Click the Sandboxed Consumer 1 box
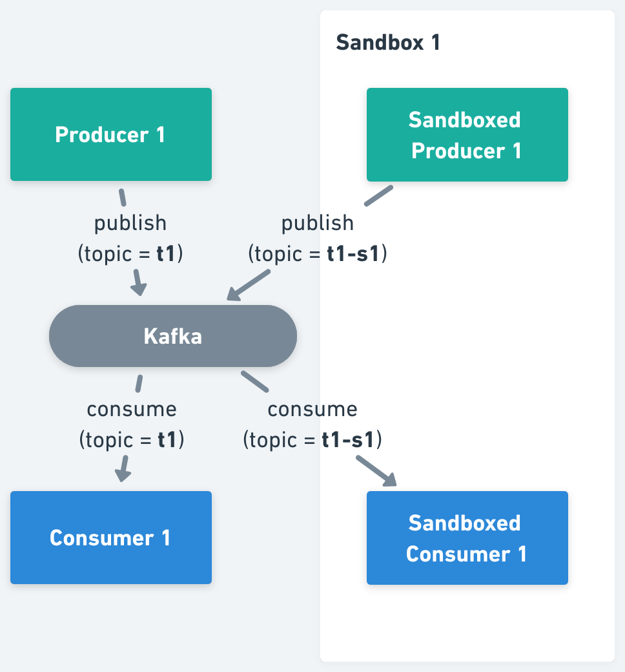This screenshot has width=625, height=672. 467,538
